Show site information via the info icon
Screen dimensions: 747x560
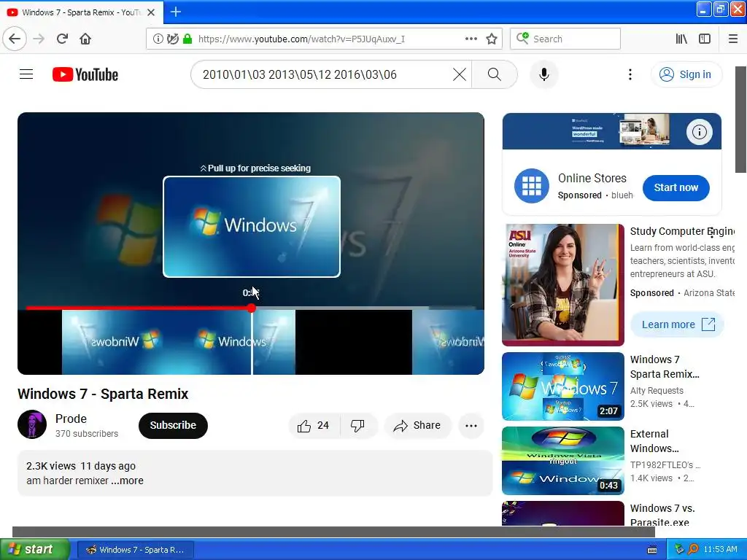(158, 39)
